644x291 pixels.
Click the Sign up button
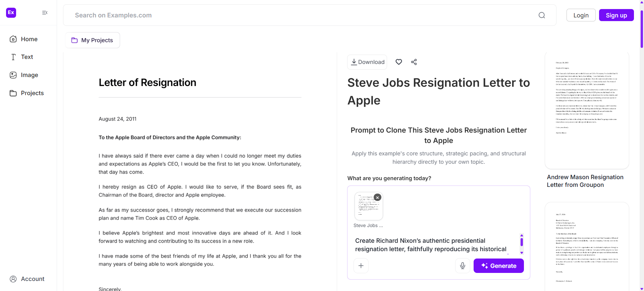616,15
